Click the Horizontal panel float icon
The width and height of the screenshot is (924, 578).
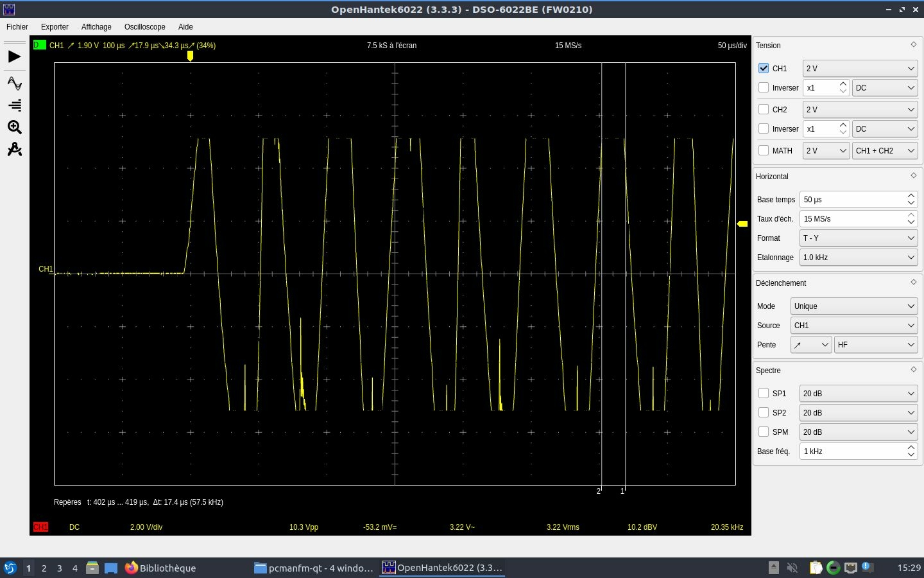pos(913,175)
